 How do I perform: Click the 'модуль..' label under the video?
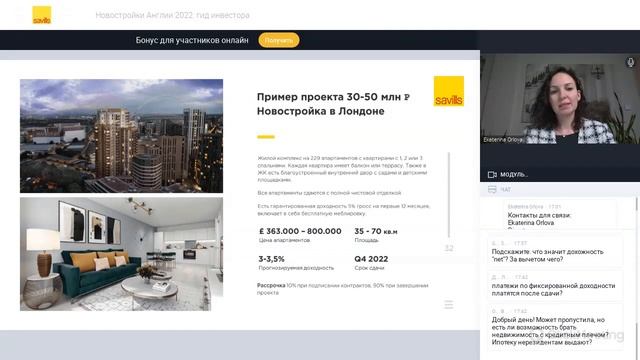point(514,174)
